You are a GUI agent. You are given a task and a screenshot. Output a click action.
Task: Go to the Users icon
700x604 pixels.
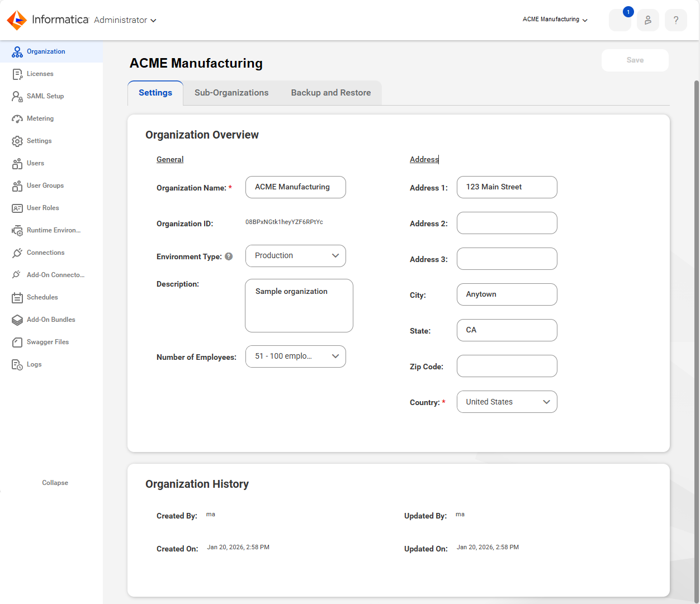[x=17, y=164]
